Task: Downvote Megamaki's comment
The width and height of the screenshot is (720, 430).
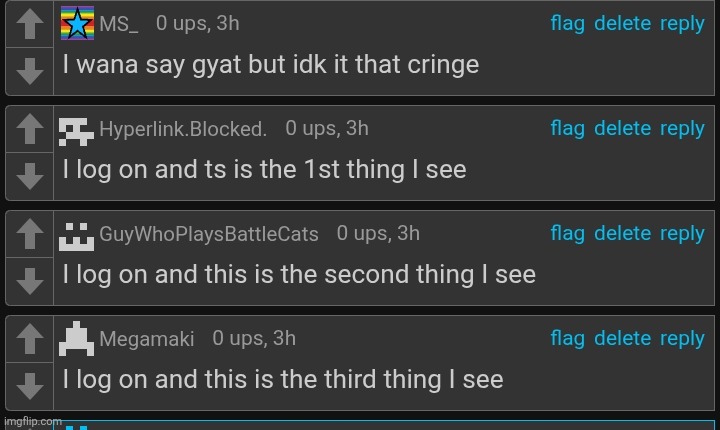Action: click(x=31, y=385)
